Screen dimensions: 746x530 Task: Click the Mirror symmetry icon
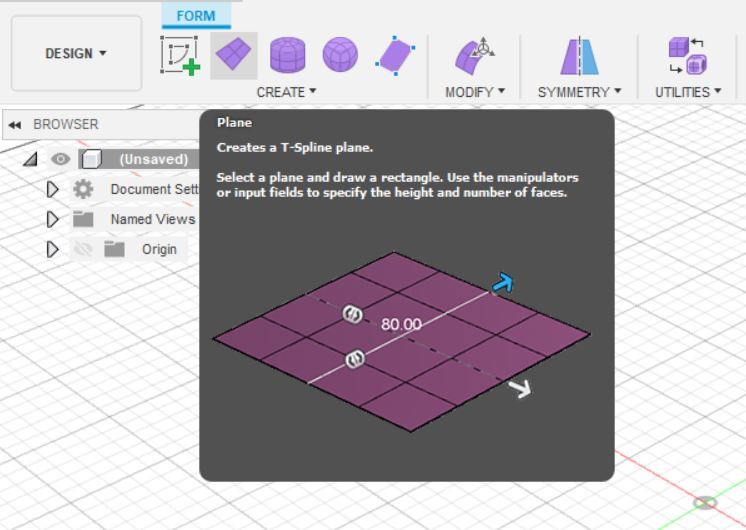point(579,56)
